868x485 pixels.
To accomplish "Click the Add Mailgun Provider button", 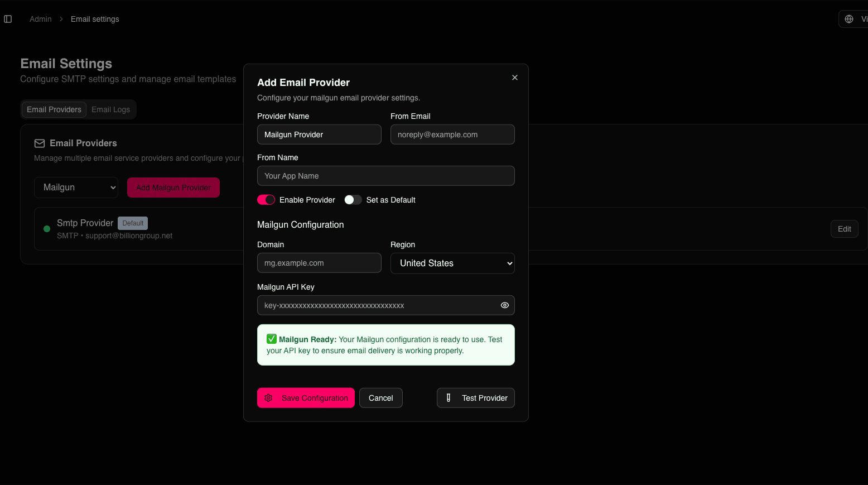I will tap(173, 188).
